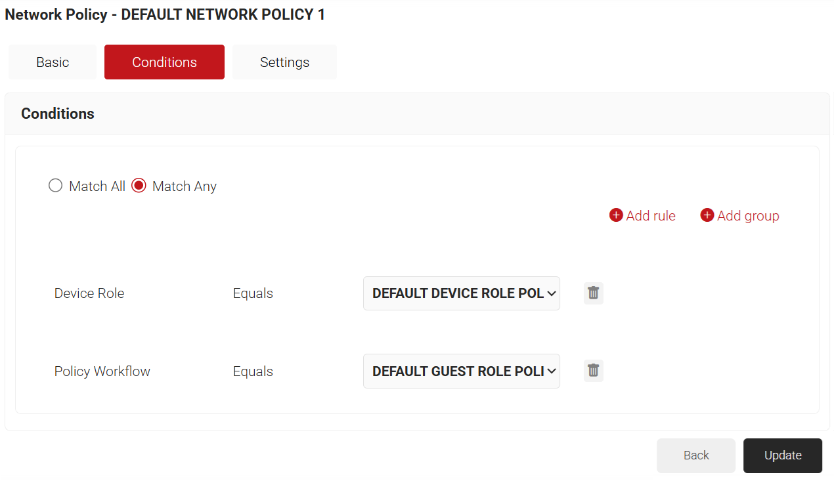Click the Policy Workflow field label
The width and height of the screenshot is (834, 504).
(102, 371)
